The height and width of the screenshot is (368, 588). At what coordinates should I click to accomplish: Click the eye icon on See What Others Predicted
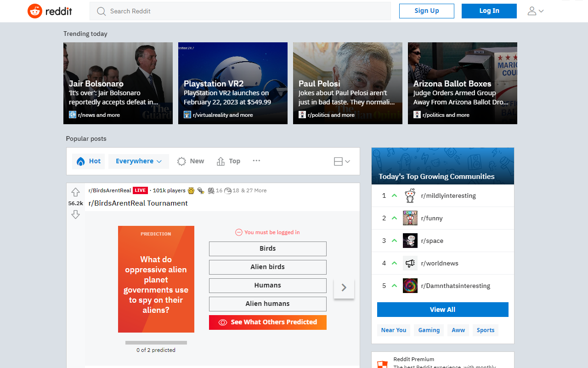tap(223, 322)
